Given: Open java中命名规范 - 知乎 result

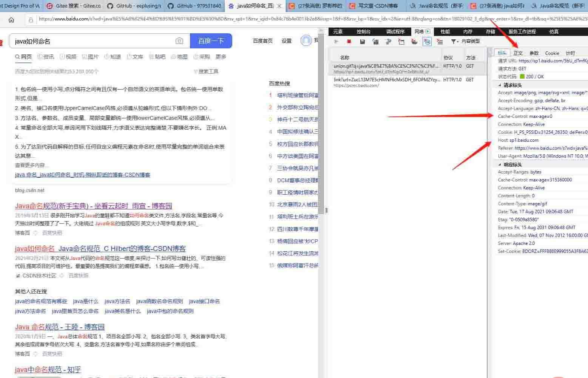Looking at the screenshot, I should coord(48,370).
